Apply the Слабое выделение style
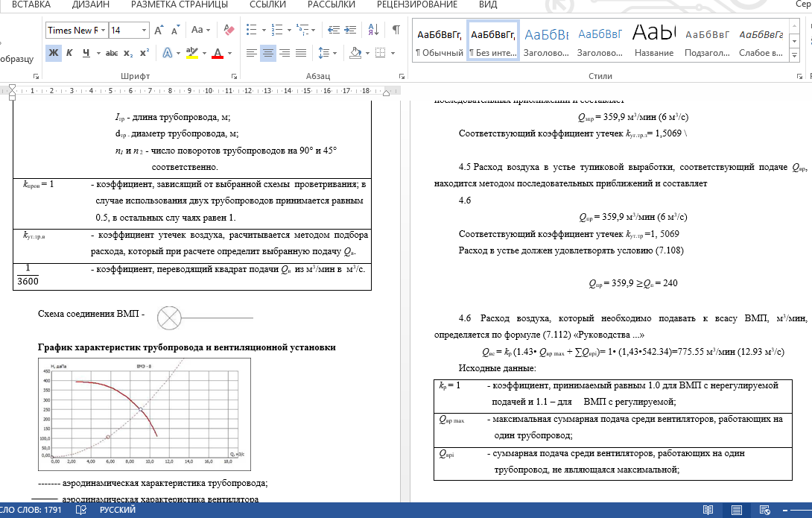This screenshot has width=812, height=518. click(x=761, y=42)
